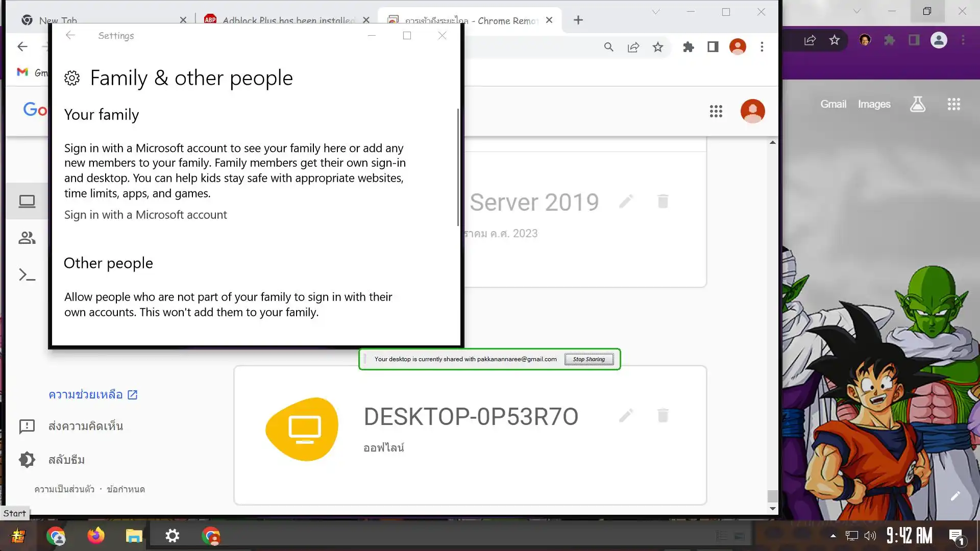Open the terminal SSH icon in sidebar
980x551 pixels.
[27, 275]
